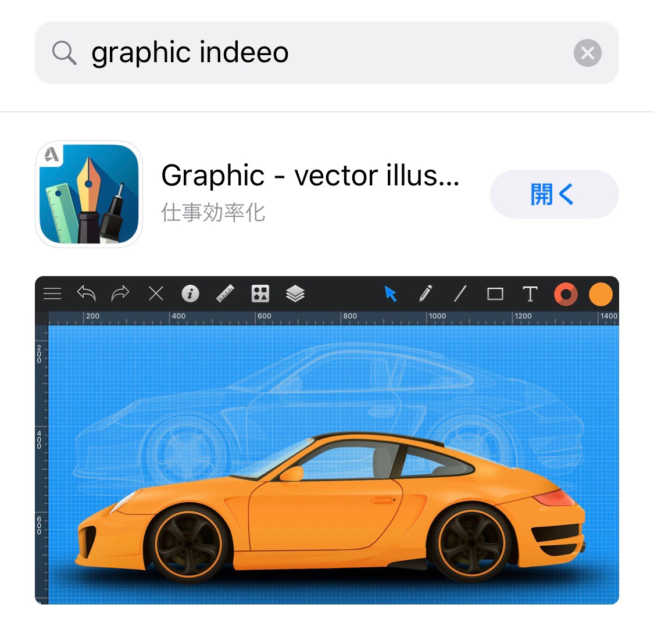Select the rectangle shape tool
Image resolution: width=654 pixels, height=644 pixels.
point(495,294)
